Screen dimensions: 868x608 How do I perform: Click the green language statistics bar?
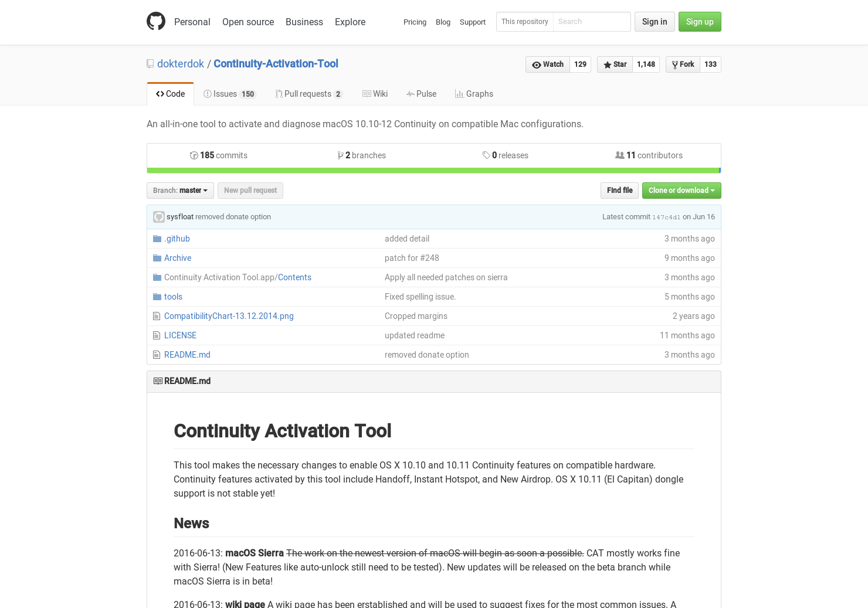[434, 170]
